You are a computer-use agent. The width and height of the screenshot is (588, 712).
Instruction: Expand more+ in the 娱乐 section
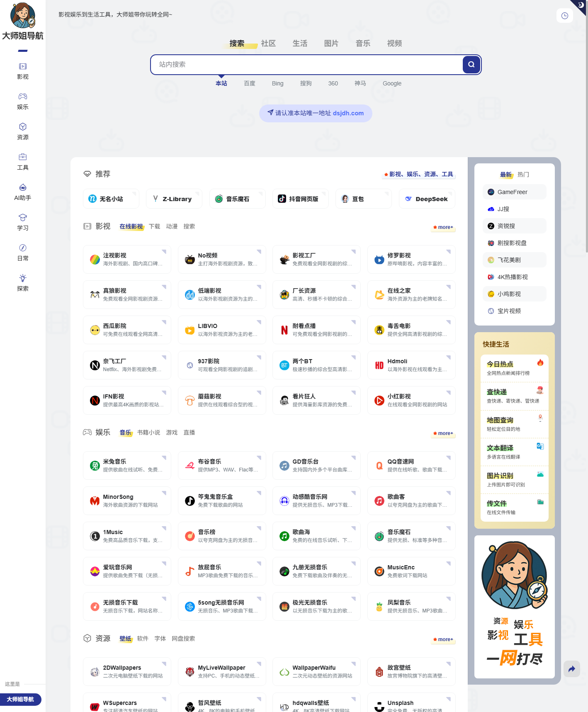point(443,433)
